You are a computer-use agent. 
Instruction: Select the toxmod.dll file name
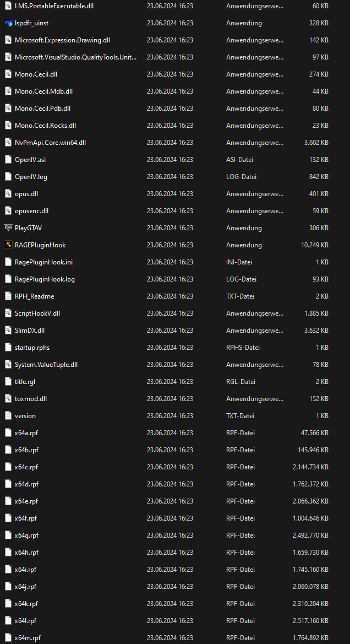click(x=31, y=398)
